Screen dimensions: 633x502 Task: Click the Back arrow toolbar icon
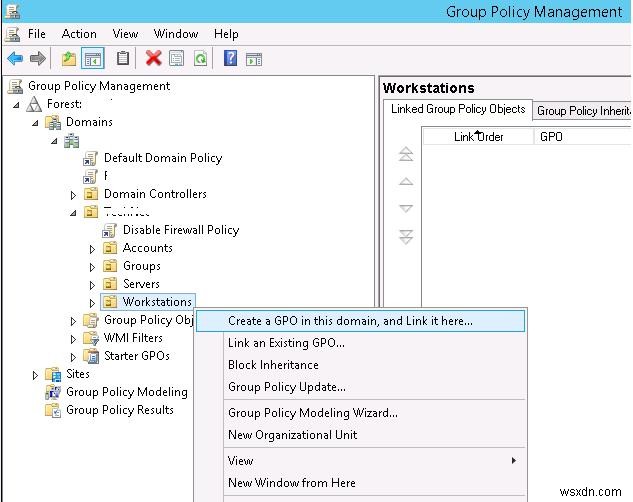[x=15, y=59]
